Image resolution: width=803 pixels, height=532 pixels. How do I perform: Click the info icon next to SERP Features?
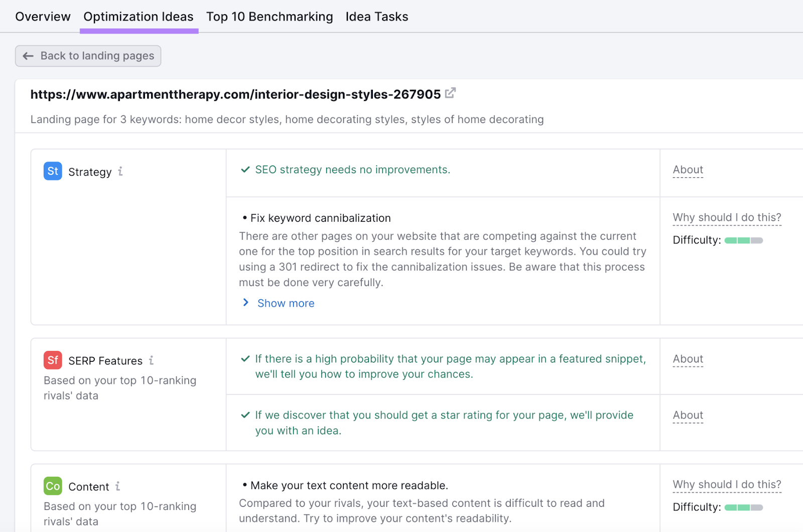[x=152, y=360]
